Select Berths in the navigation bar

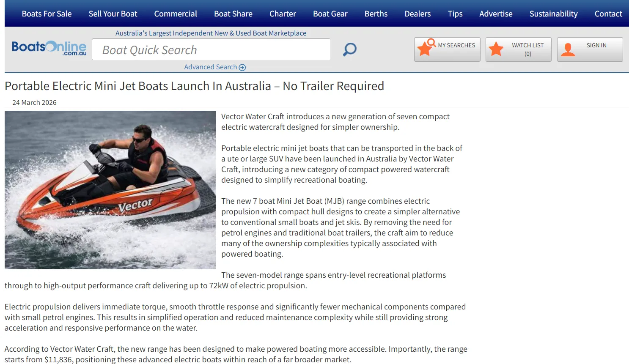[x=376, y=14]
